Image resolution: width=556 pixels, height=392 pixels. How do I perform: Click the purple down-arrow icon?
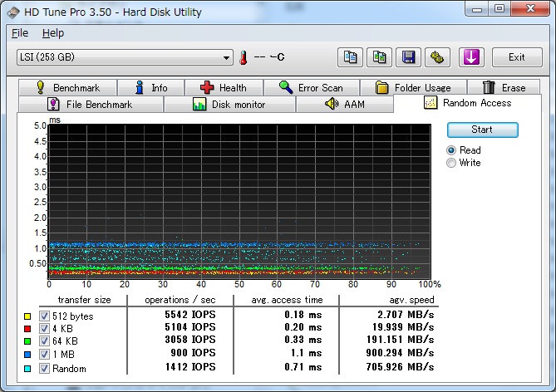[471, 57]
